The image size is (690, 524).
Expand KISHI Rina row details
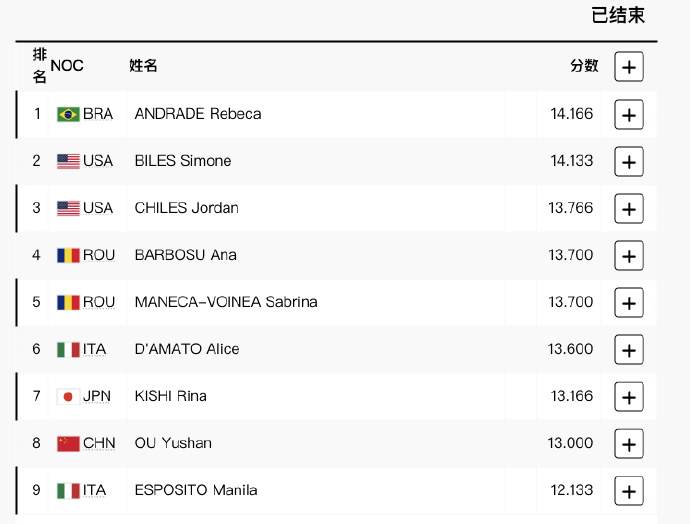click(628, 397)
